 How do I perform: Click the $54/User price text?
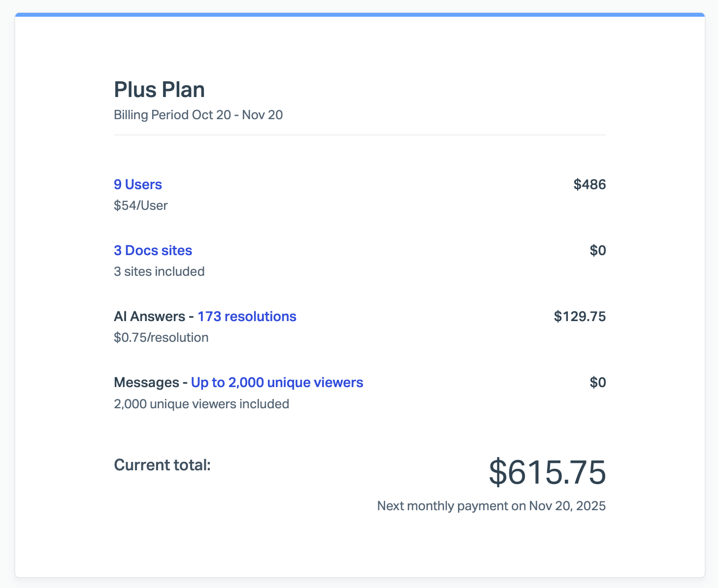(x=141, y=205)
